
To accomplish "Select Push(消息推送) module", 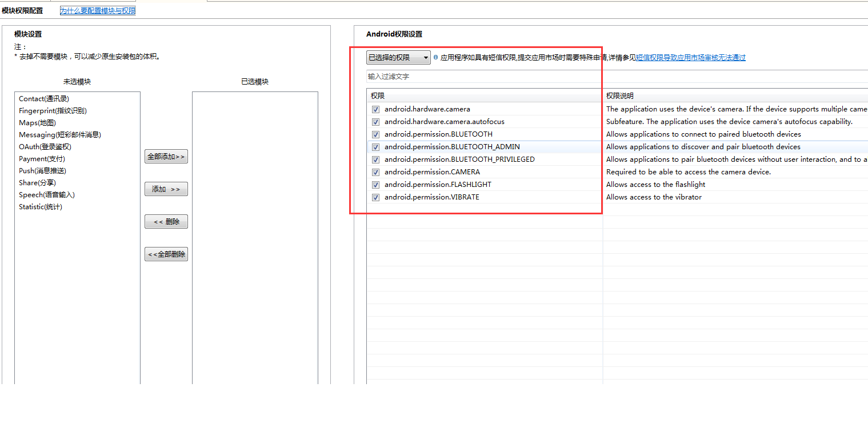I will [x=42, y=171].
